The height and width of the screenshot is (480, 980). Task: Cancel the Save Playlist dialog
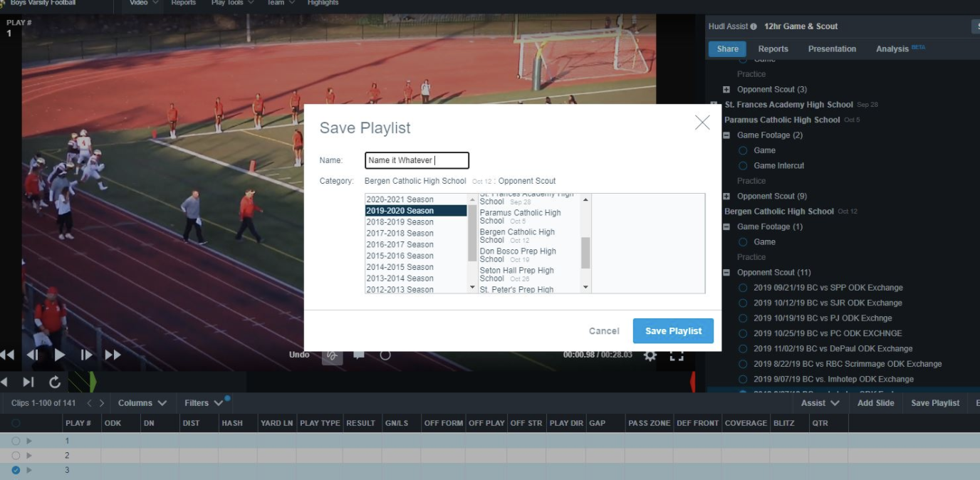point(604,331)
